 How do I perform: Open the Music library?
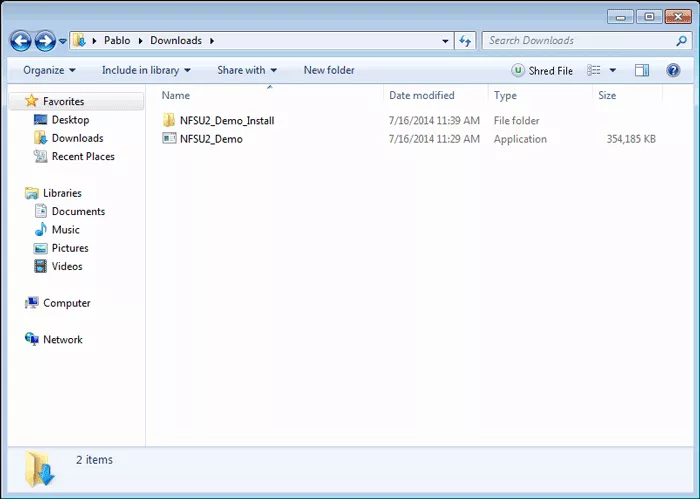point(66,229)
